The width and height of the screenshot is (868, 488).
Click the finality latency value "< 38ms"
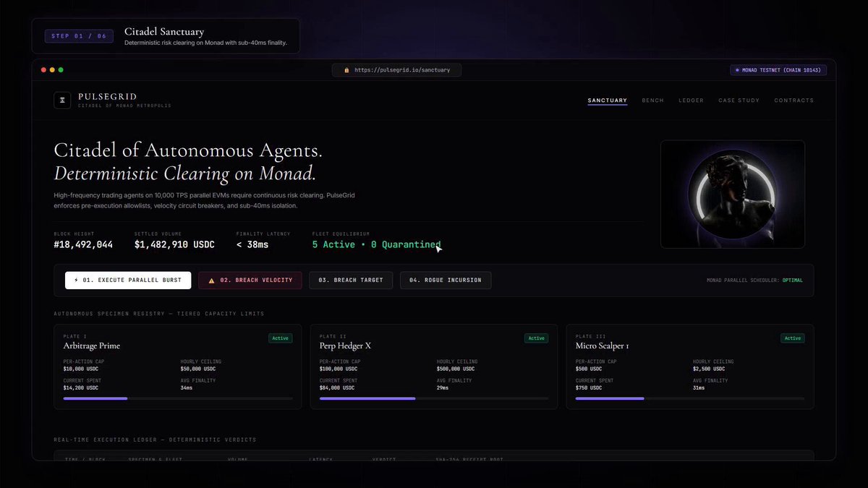252,245
